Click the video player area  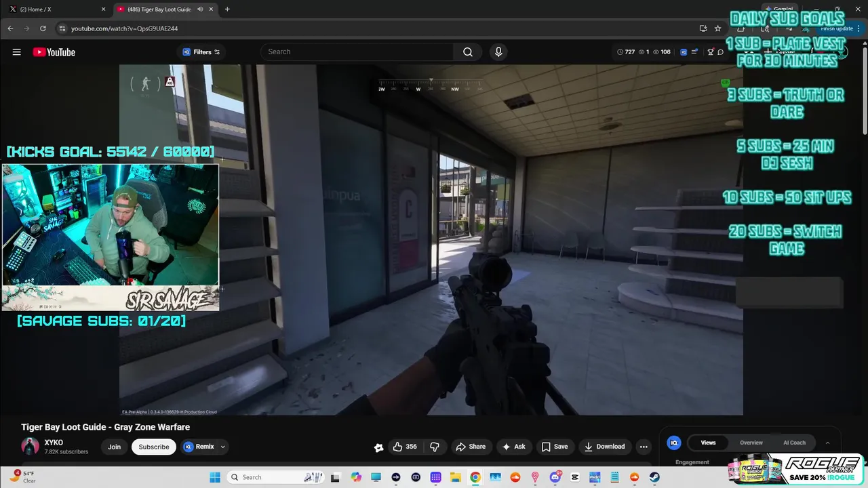pos(431,240)
